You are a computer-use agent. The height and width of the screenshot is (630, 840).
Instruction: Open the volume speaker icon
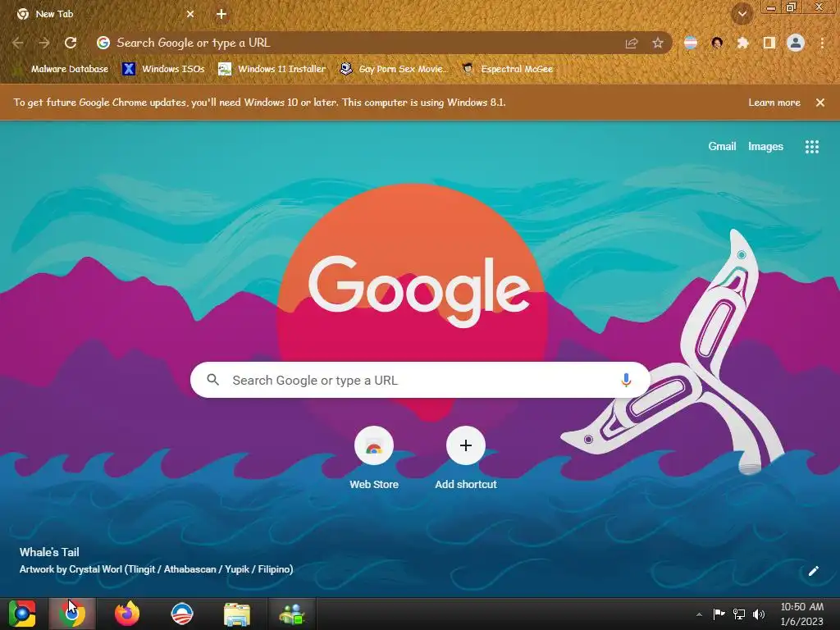(759, 614)
